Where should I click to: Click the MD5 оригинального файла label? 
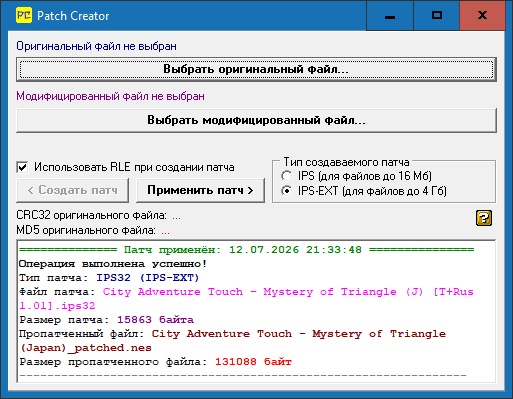point(86,230)
